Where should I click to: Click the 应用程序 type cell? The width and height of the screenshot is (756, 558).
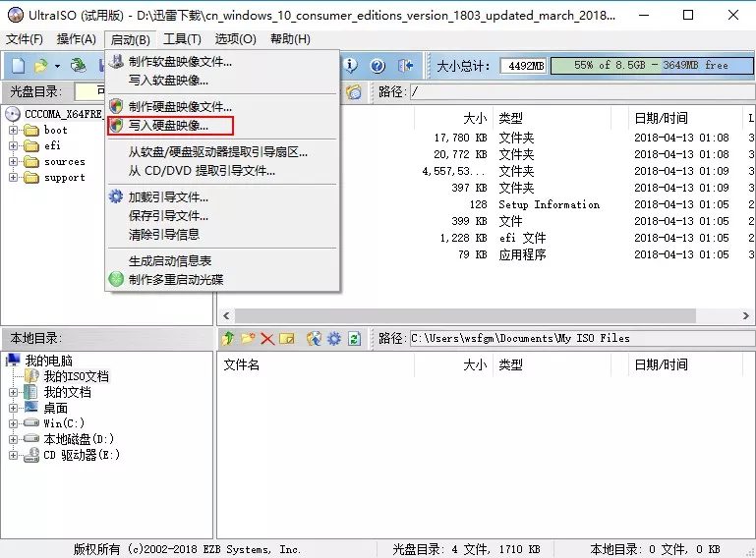522,254
